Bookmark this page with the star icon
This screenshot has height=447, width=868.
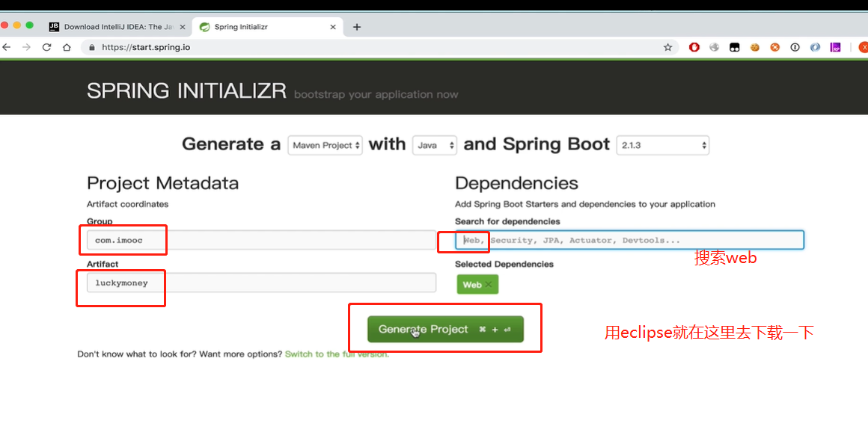tap(667, 48)
